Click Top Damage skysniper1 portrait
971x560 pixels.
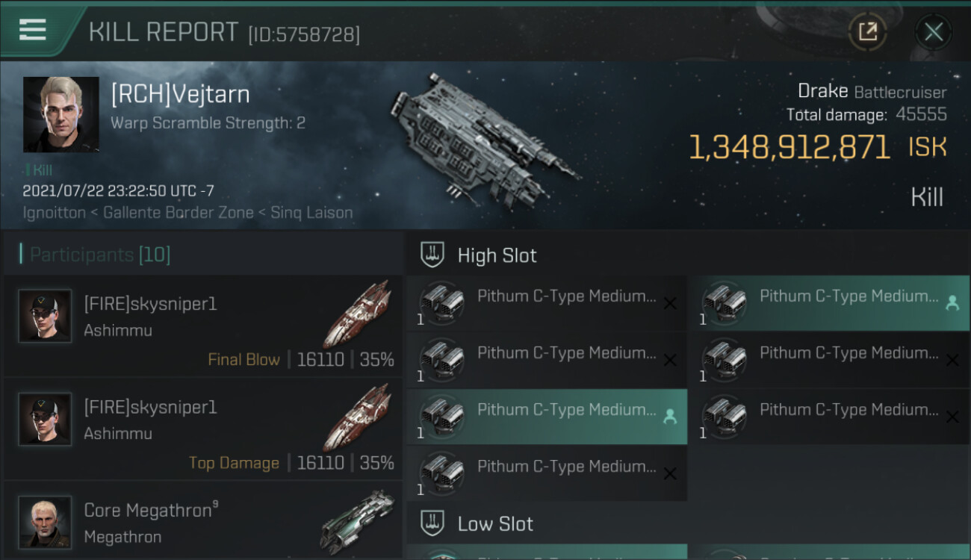(45, 420)
